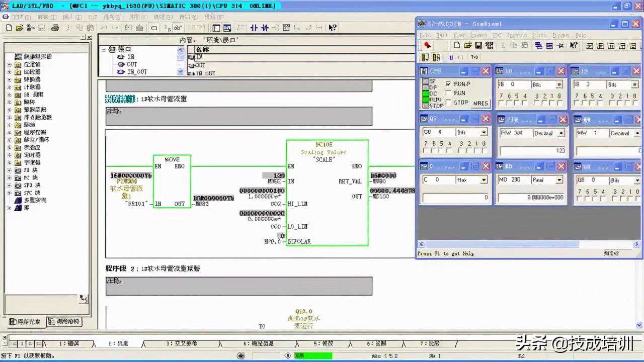Image resolution: width=644 pixels, height=362 pixels.
Task: Click the save icon in PLCSIM toolbar
Action: click(x=478, y=45)
